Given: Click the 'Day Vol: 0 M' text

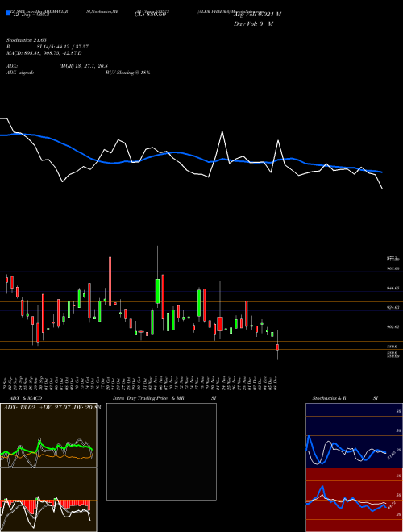Looking at the screenshot, I should tap(253, 24).
